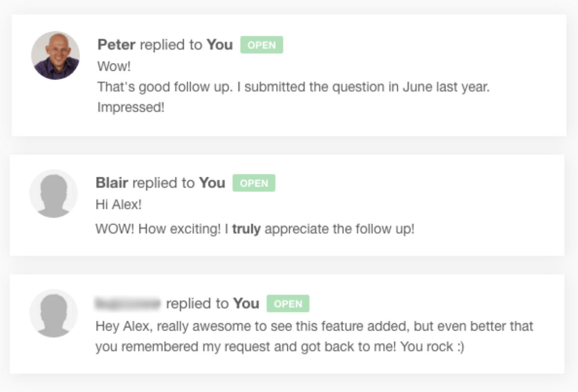Click the OPEN badge on Blair's reply
The width and height of the screenshot is (578, 392).
coord(254,183)
